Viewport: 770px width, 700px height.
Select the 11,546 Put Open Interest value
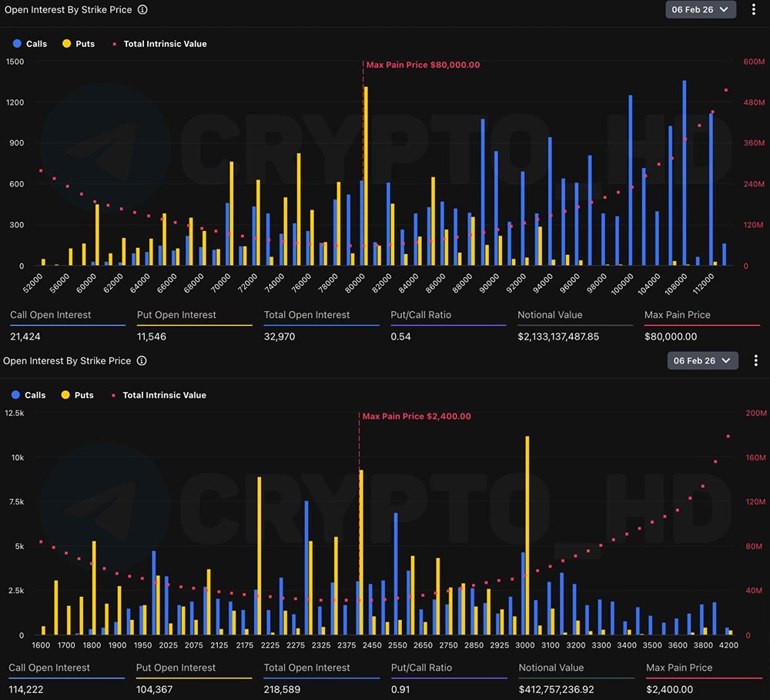coord(151,337)
